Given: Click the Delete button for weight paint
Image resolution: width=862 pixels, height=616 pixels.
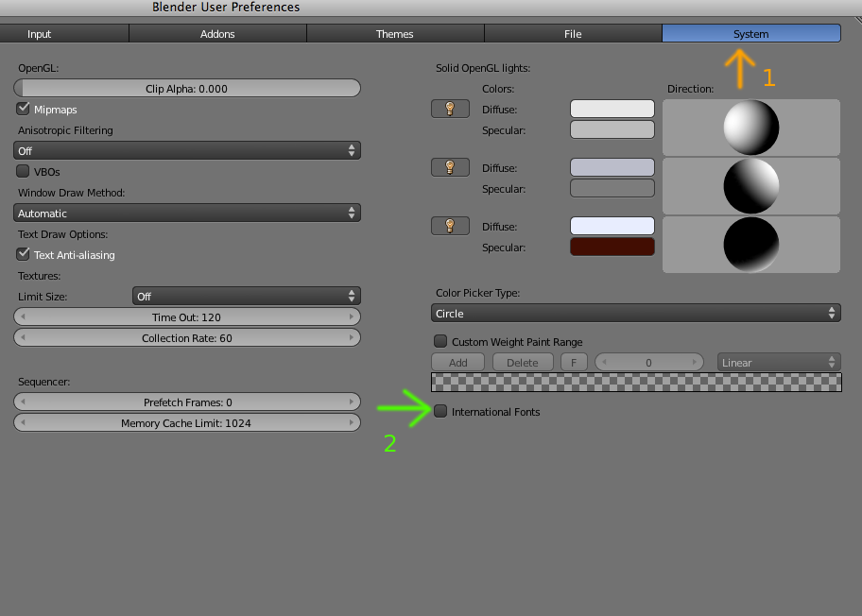Looking at the screenshot, I should [522, 363].
